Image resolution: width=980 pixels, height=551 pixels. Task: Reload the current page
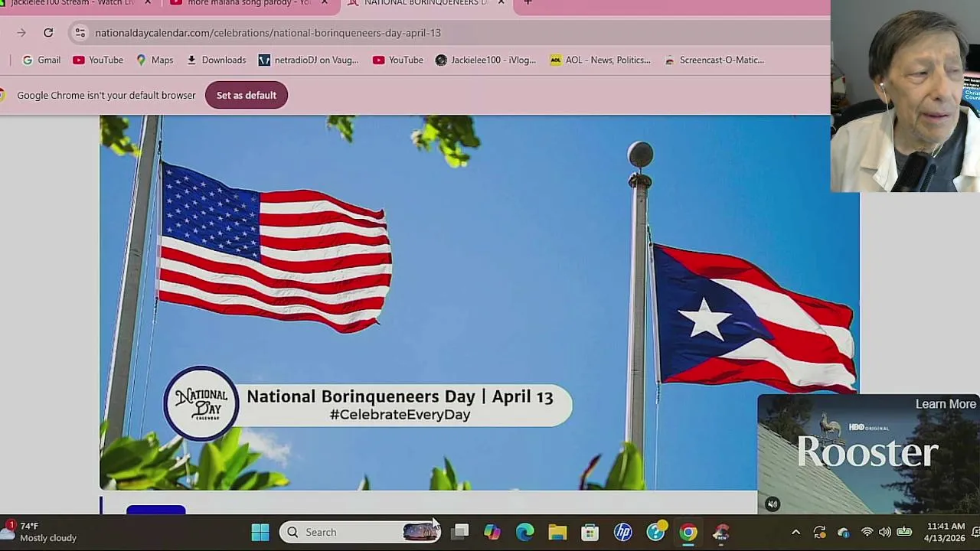pos(48,33)
